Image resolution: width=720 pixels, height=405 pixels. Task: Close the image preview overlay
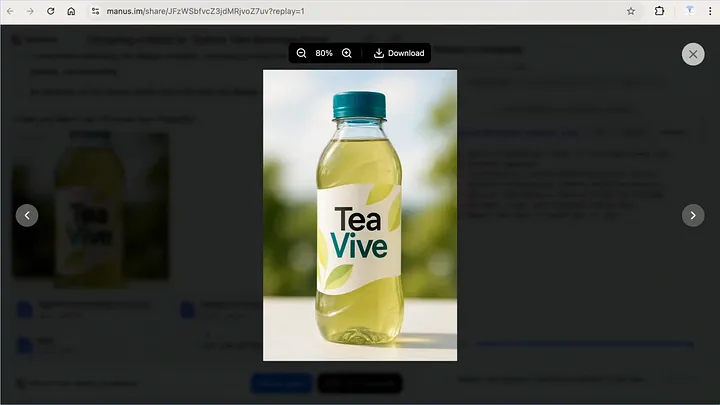(x=693, y=54)
